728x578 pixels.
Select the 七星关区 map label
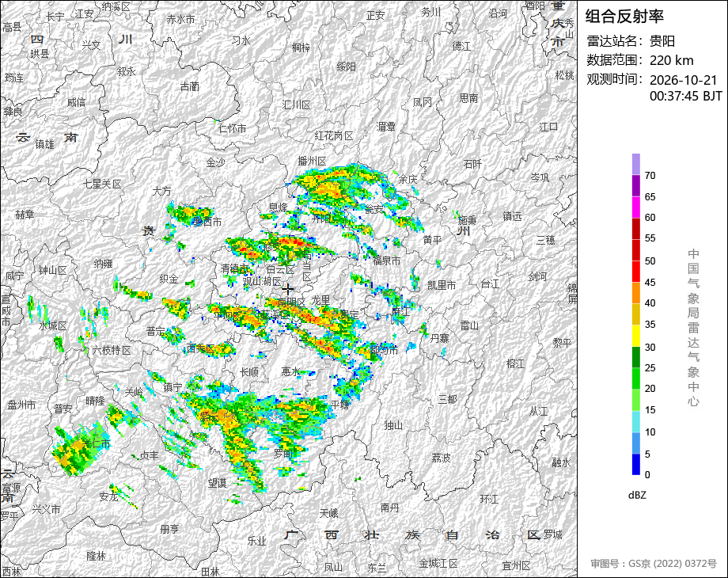(102, 184)
